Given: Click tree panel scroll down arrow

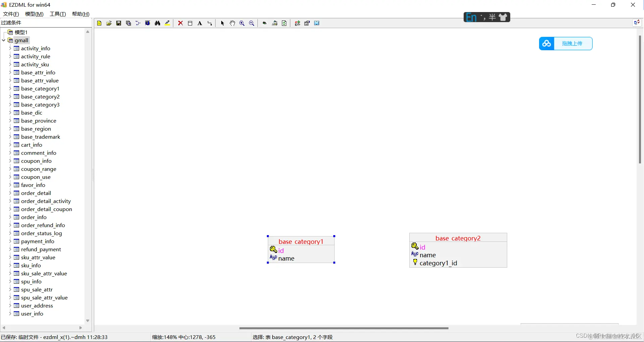Looking at the screenshot, I should [x=88, y=321].
